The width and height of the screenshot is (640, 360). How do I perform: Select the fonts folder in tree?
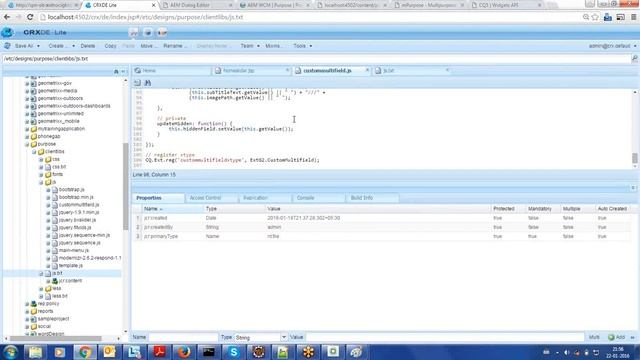point(57,174)
